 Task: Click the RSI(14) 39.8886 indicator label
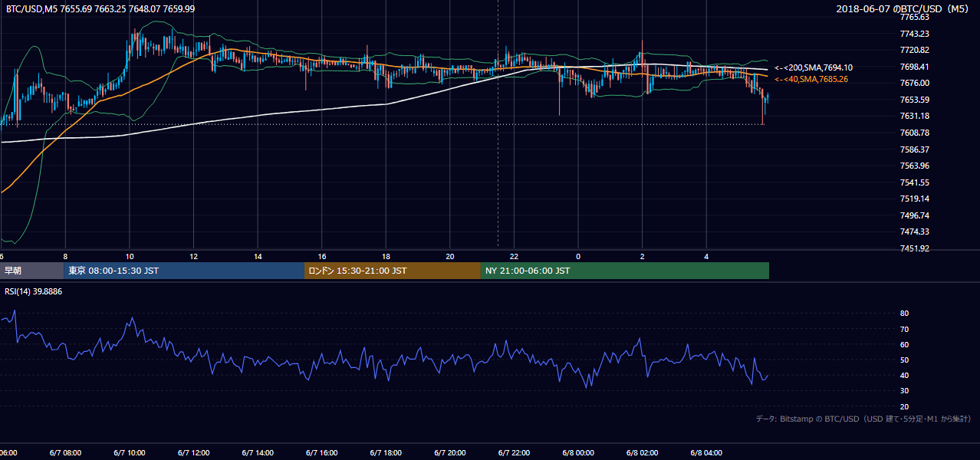(34, 291)
